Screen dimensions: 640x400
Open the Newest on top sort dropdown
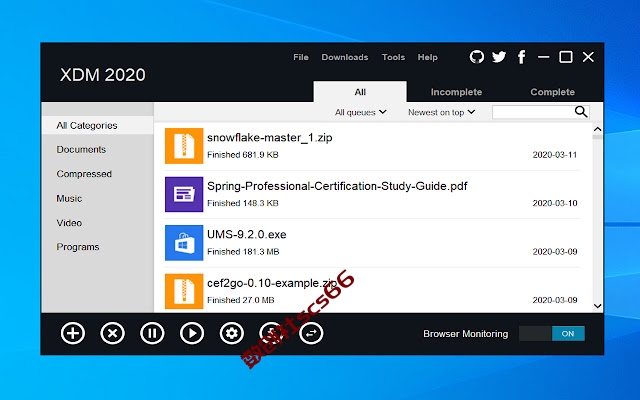click(x=441, y=112)
